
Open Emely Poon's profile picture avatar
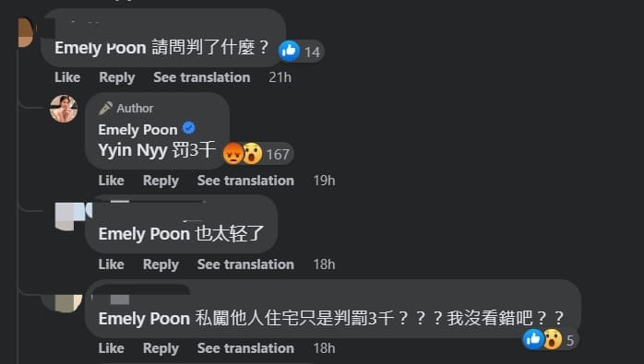pyautogui.click(x=64, y=109)
